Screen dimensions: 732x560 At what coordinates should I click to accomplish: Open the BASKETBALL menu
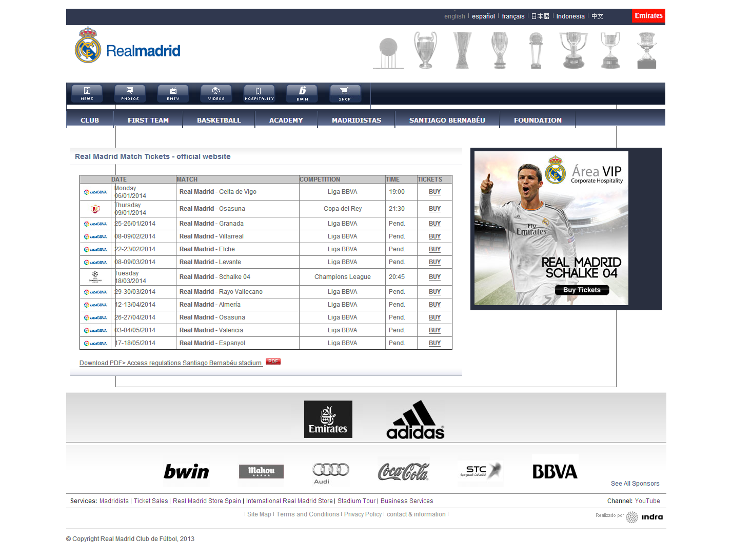(219, 120)
